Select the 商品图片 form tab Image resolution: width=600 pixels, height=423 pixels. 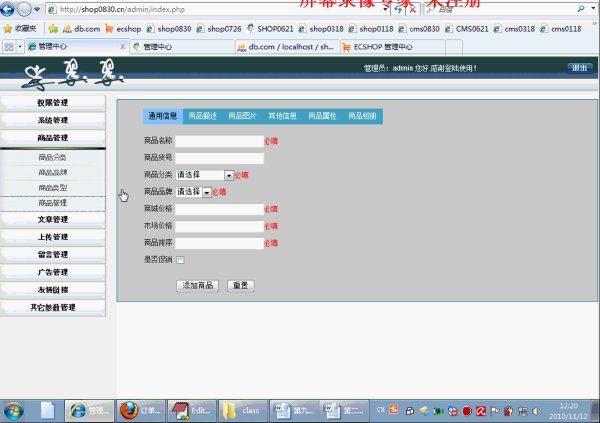point(242,116)
